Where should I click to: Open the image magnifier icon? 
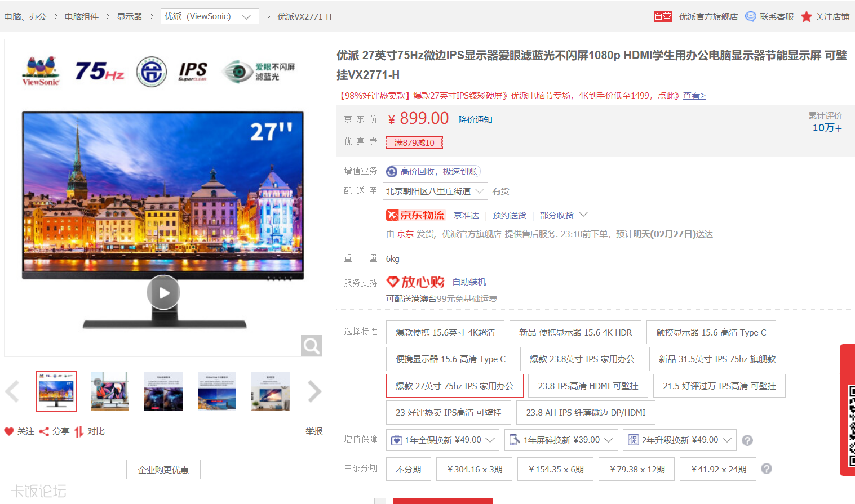tap(311, 346)
